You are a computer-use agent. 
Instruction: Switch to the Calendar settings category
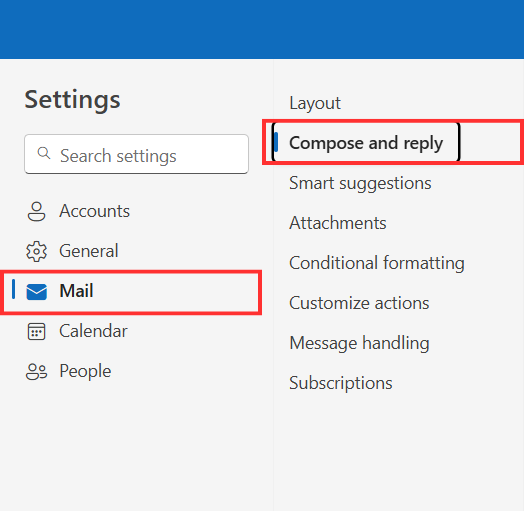(131, 332)
